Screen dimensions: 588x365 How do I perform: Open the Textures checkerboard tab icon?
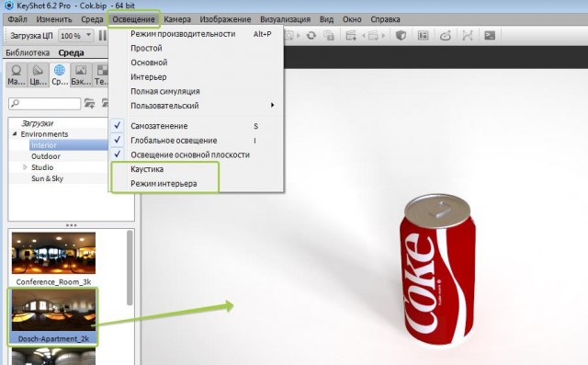100,74
